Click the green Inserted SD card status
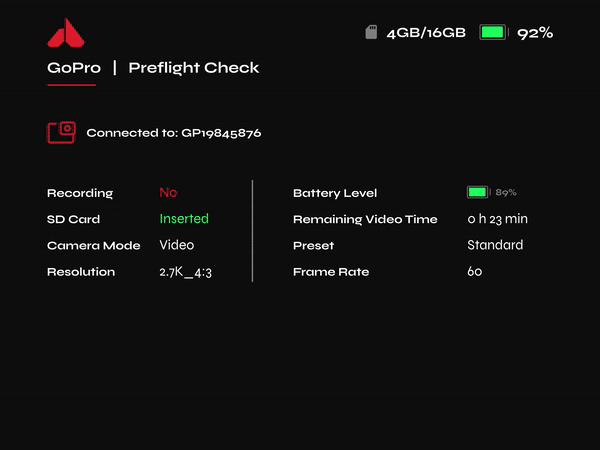This screenshot has height=450, width=600. (x=184, y=218)
